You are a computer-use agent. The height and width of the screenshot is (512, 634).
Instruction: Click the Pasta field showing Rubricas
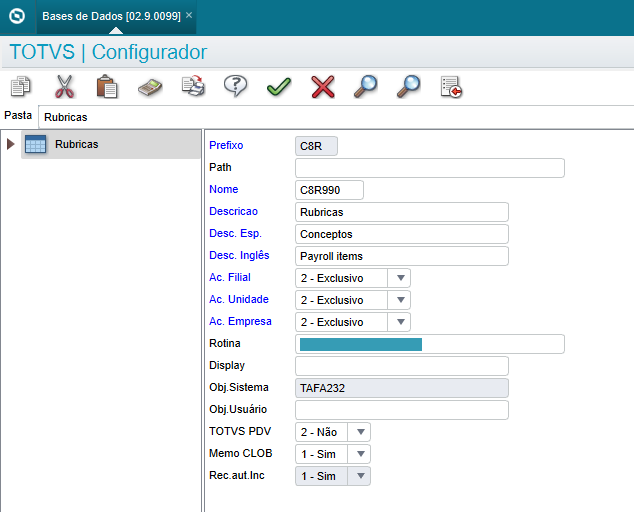pyautogui.click(x=336, y=117)
